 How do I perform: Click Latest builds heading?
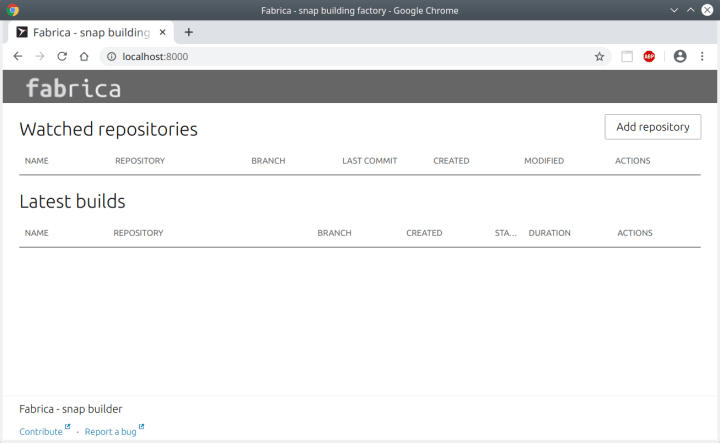click(72, 201)
